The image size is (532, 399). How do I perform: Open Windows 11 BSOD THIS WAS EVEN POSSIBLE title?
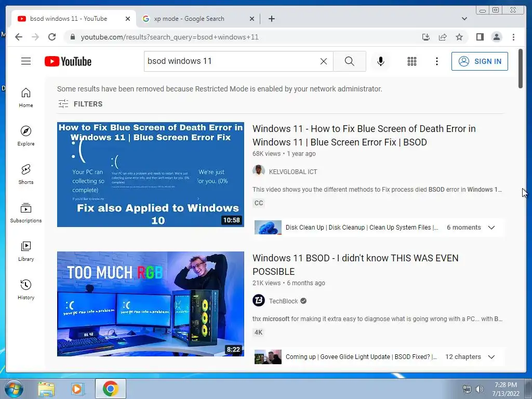coord(355,264)
